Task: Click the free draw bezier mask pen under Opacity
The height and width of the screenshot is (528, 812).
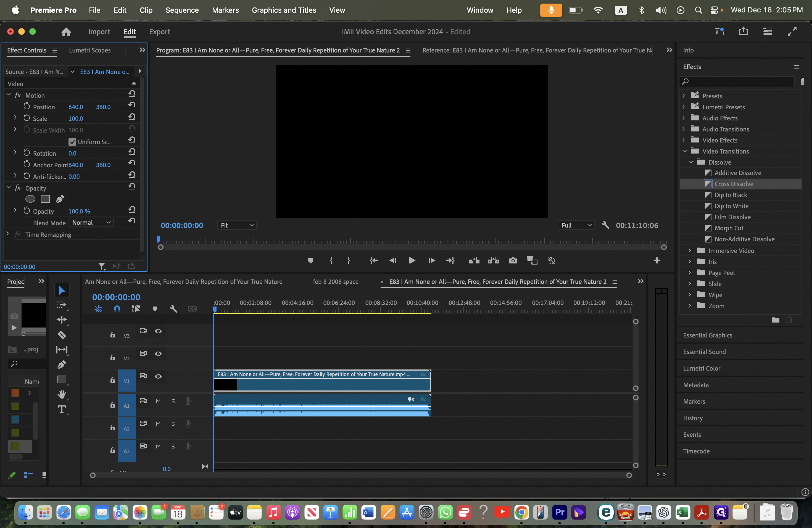Action: 60,199
